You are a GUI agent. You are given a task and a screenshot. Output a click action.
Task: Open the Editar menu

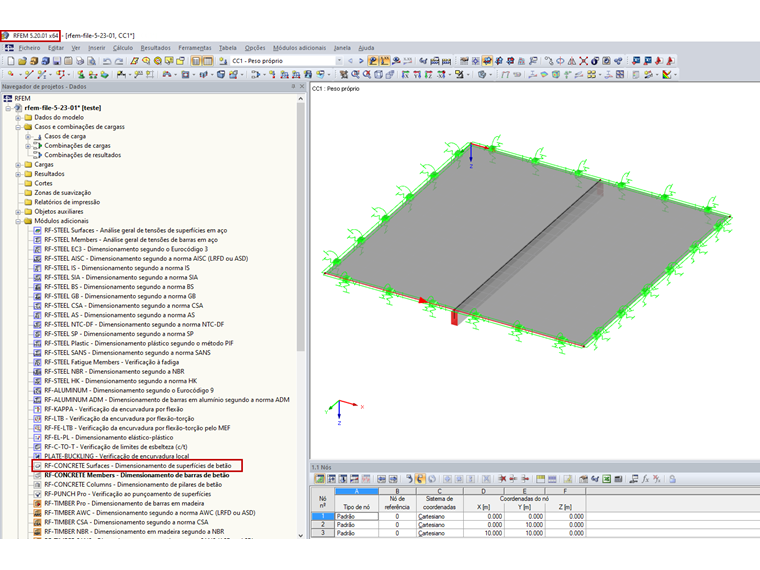[x=56, y=48]
